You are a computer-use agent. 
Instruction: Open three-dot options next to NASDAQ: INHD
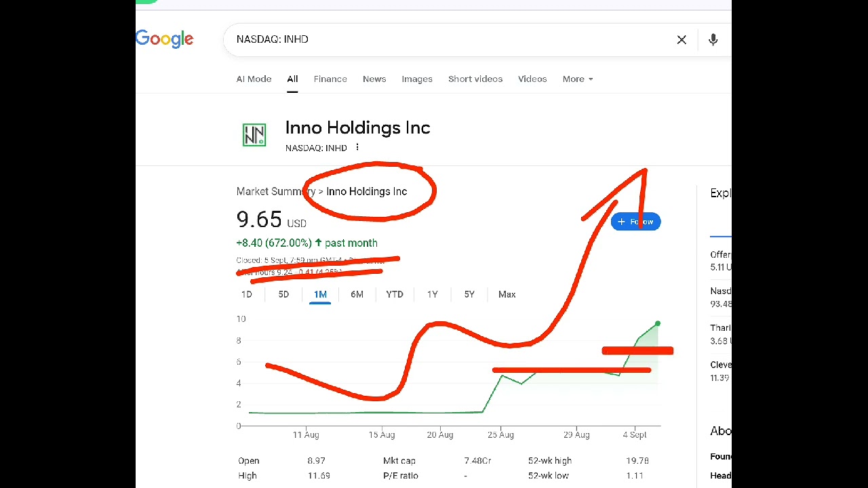point(357,148)
